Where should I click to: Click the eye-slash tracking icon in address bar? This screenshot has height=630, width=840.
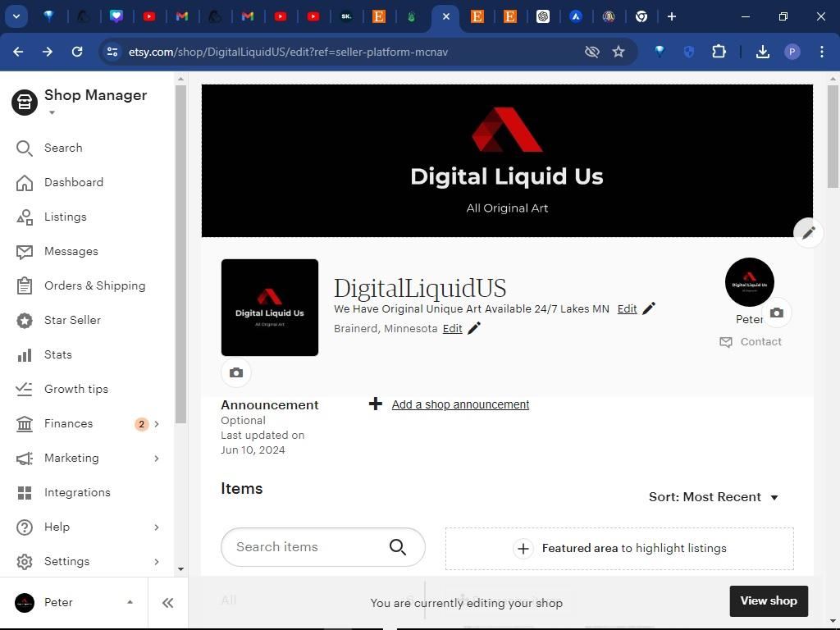pyautogui.click(x=592, y=52)
